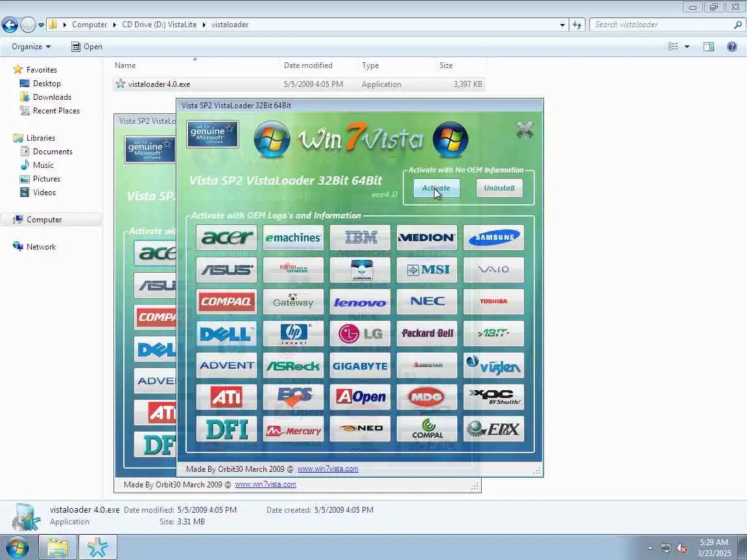Select the Toshiba OEM logo
This screenshot has width=747, height=560.
pyautogui.click(x=493, y=301)
